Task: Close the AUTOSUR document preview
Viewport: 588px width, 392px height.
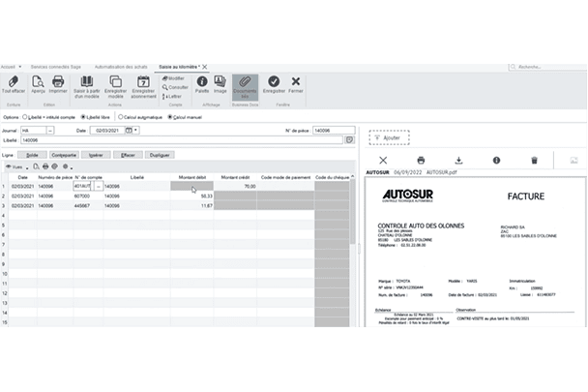Action: point(383,161)
